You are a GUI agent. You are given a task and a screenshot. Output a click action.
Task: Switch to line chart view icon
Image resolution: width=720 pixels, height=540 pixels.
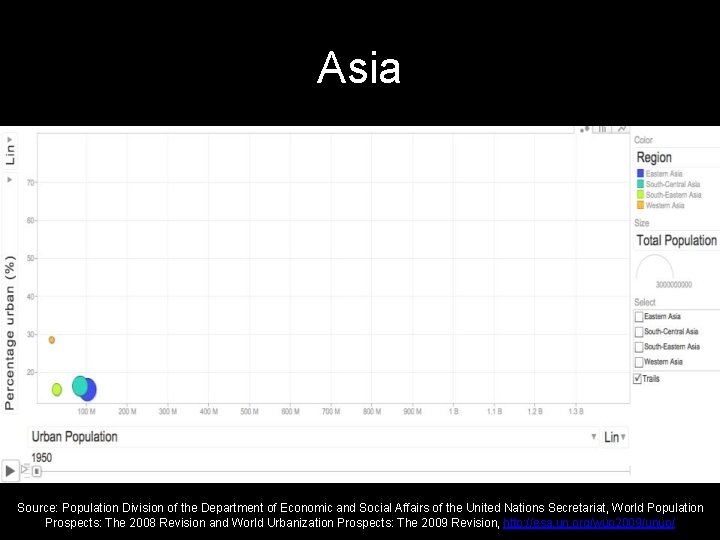click(x=622, y=129)
